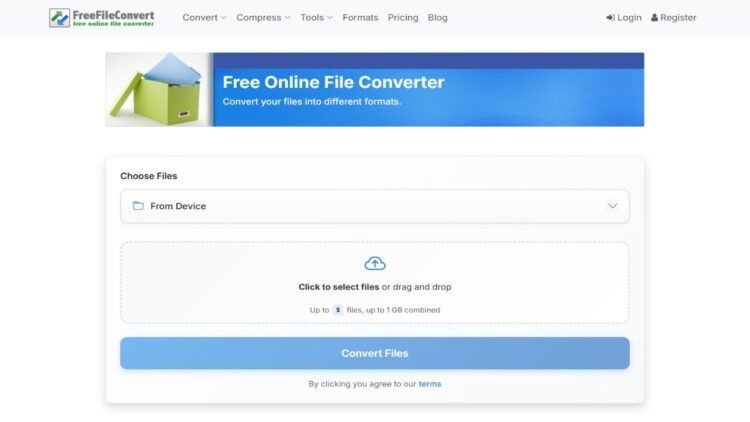Click the cloud upload icon
The height and width of the screenshot is (422, 750).
coord(375,263)
